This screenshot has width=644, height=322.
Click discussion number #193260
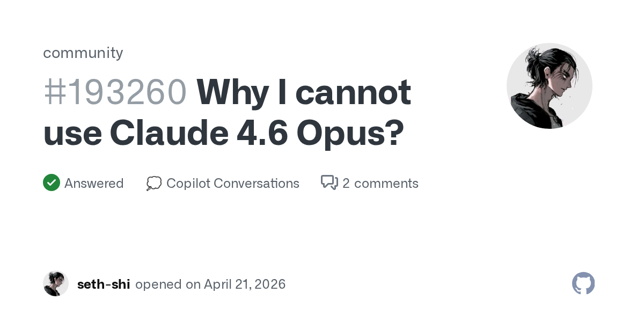click(x=115, y=92)
